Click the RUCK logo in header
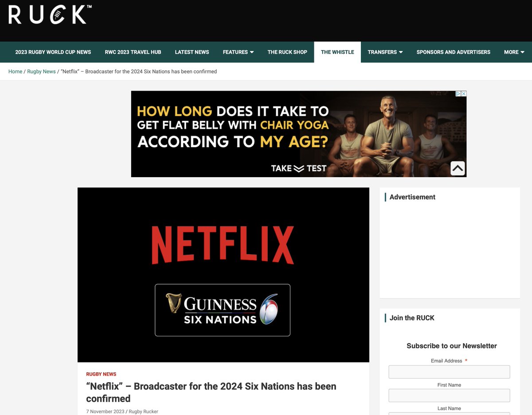The width and height of the screenshot is (532, 415). (x=50, y=15)
